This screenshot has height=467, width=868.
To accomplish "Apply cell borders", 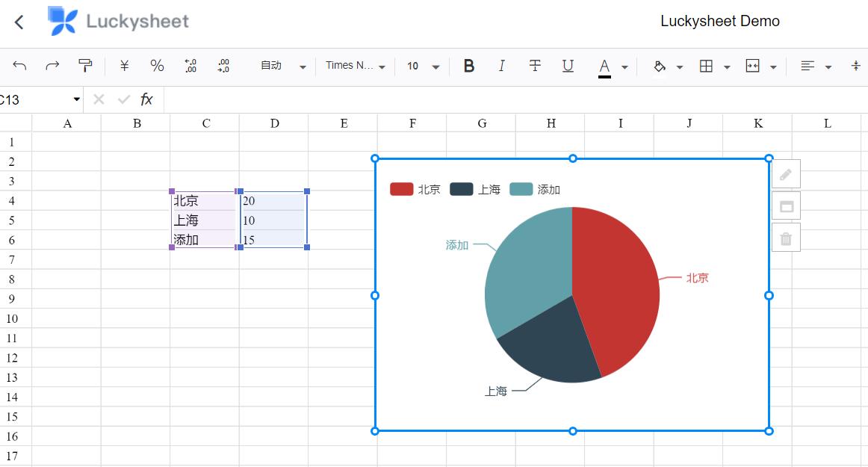I will click(x=706, y=67).
